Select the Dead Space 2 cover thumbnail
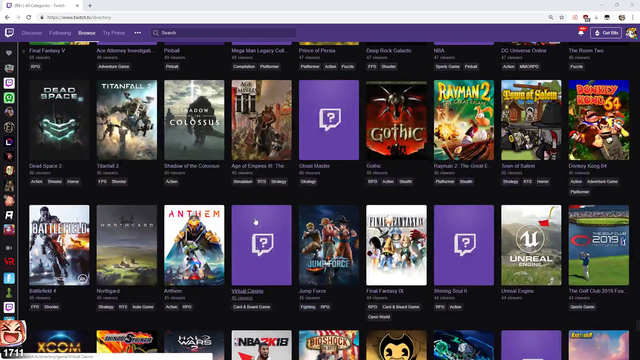The image size is (640, 360). point(59,120)
